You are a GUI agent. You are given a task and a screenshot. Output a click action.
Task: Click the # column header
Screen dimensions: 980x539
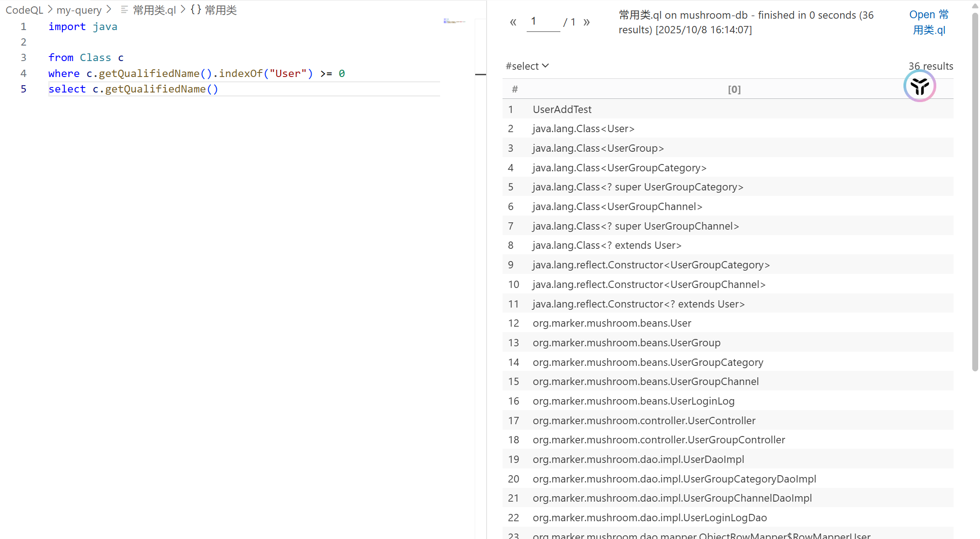[515, 89]
